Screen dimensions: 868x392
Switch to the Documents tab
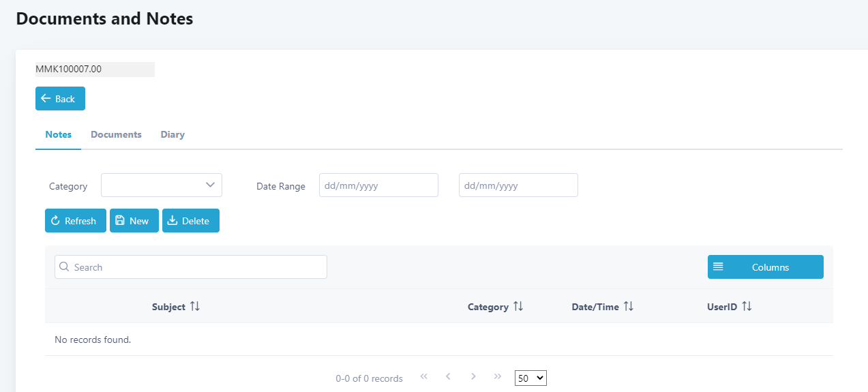[116, 135]
